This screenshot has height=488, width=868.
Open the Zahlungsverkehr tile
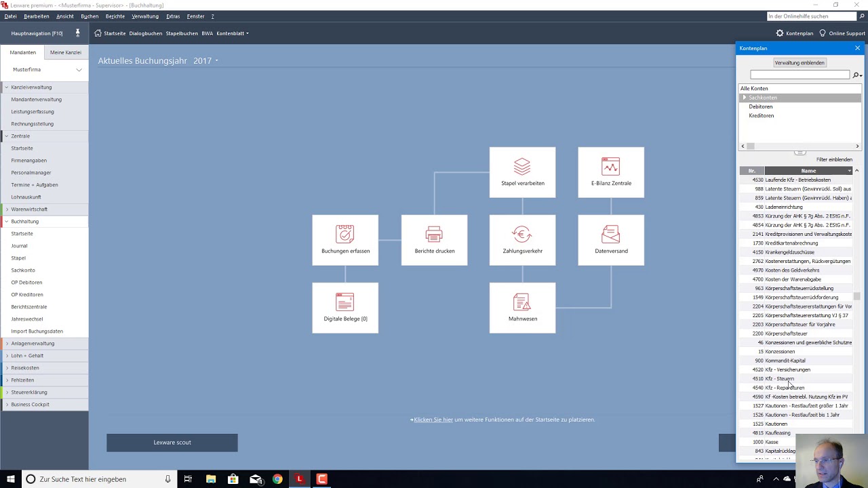click(522, 240)
